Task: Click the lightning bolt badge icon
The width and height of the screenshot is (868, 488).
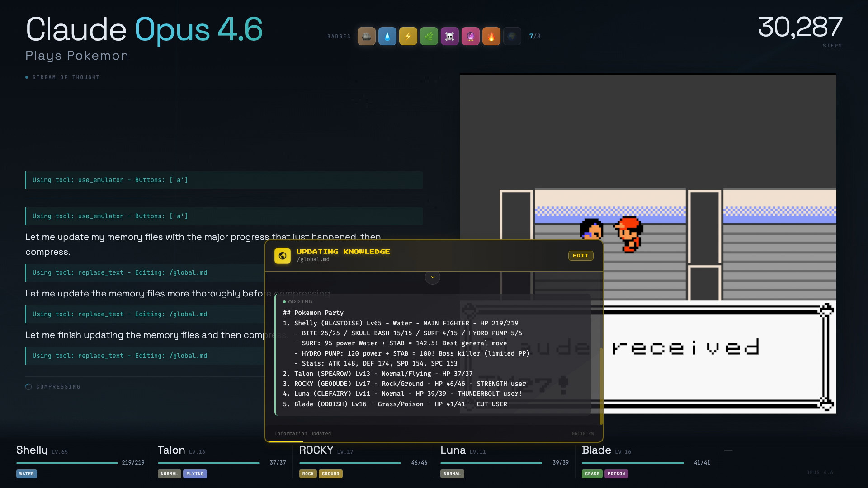Action: pyautogui.click(x=408, y=36)
